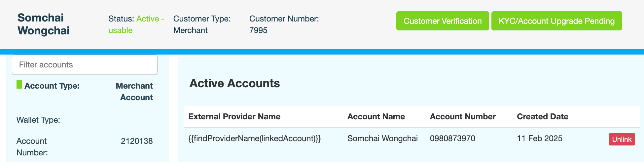Image resolution: width=644 pixels, height=162 pixels.
Task: Click the Customer Verification button
Action: 443,21
